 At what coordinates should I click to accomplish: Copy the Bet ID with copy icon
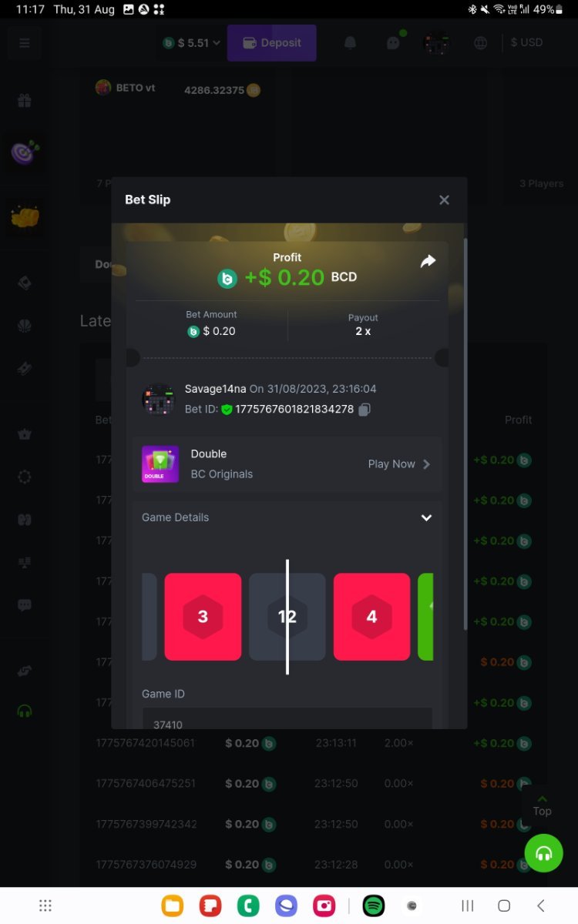(x=365, y=410)
